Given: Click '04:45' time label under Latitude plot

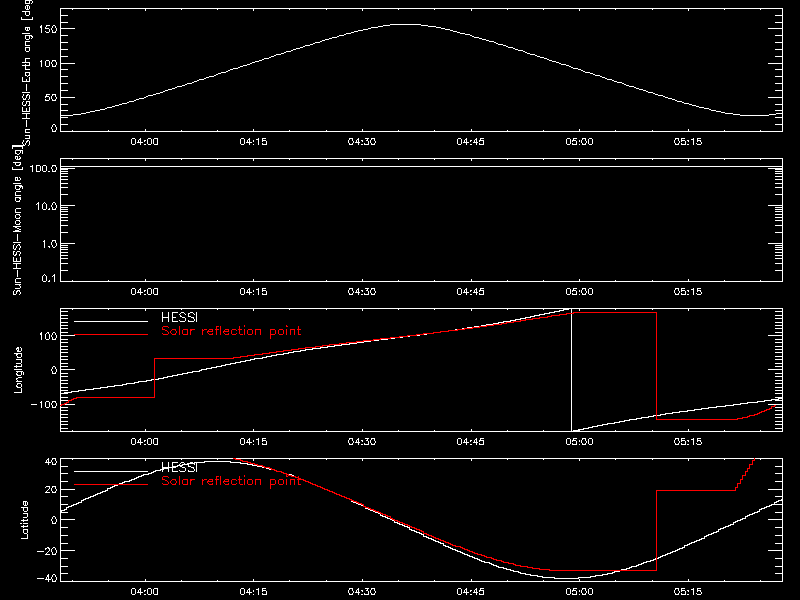Looking at the screenshot, I should click(x=470, y=592).
